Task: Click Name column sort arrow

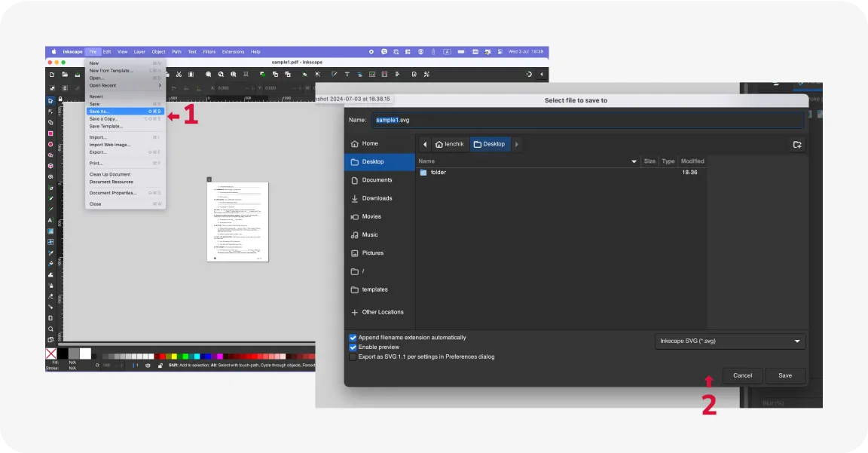Action: pos(634,162)
